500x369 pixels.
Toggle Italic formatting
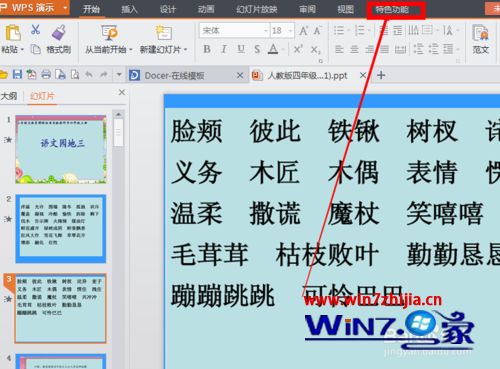pyautogui.click(x=224, y=49)
